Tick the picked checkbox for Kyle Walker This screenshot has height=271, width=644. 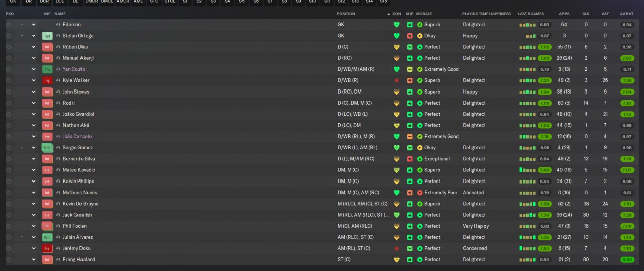[9, 80]
